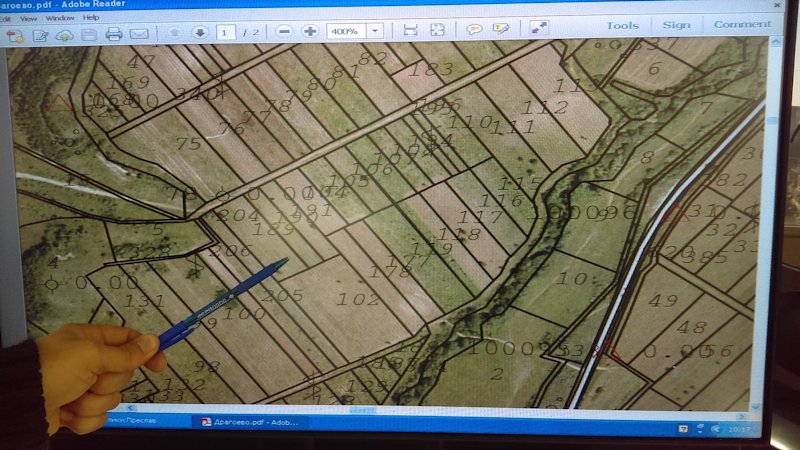Click the cloud upload icon
Image resolution: width=800 pixels, height=450 pixels.
coord(65,35)
